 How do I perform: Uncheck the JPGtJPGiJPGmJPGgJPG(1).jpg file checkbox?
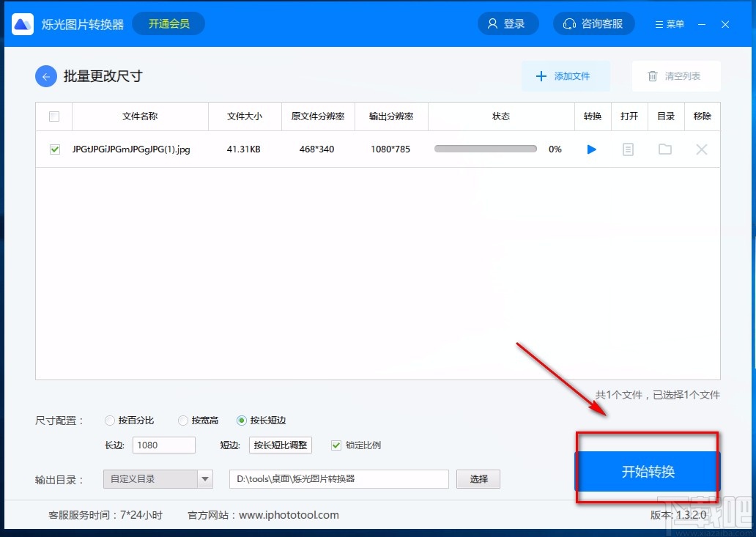click(54, 149)
